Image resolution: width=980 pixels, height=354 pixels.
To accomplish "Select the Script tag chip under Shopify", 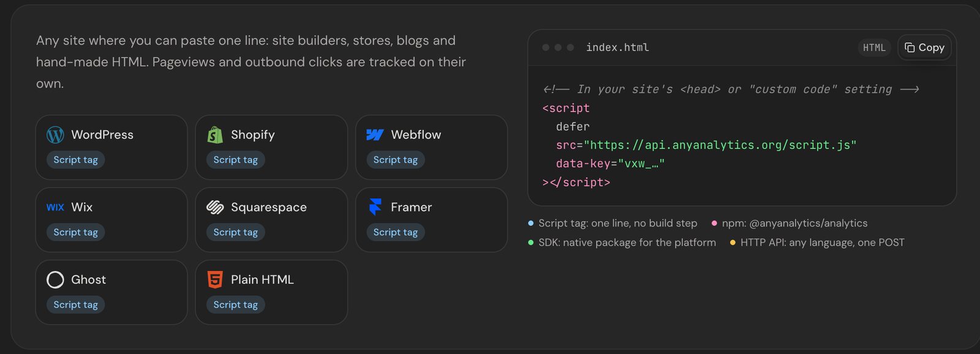I will (x=235, y=160).
